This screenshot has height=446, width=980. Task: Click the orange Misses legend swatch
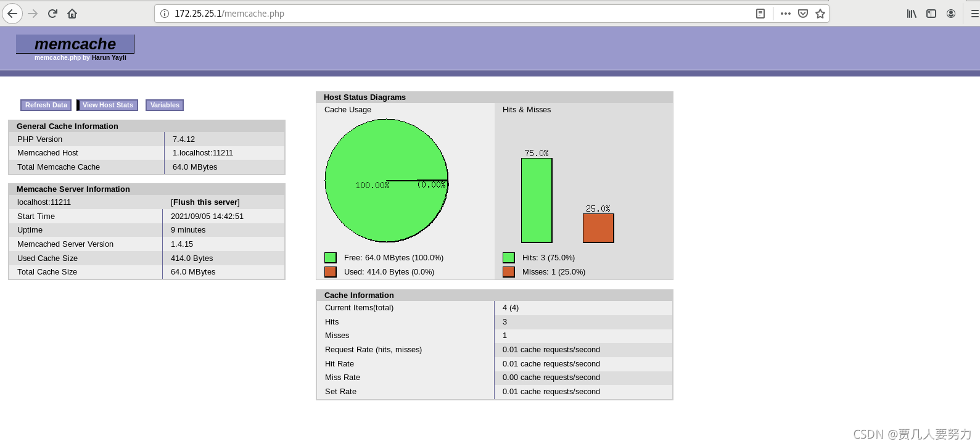click(x=509, y=272)
